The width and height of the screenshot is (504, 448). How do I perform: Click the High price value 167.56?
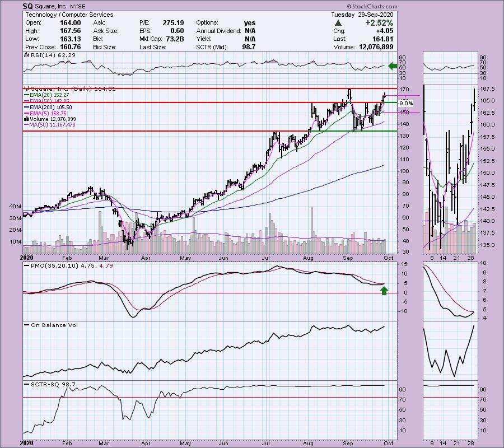[71, 31]
